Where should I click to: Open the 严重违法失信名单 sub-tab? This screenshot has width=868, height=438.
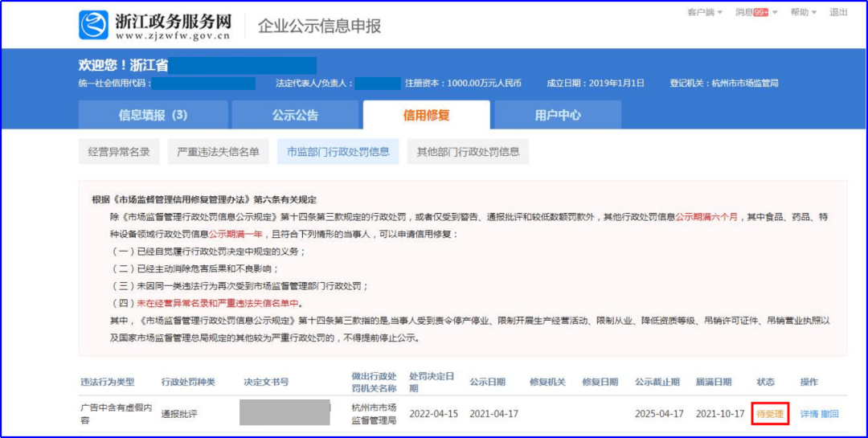(219, 151)
